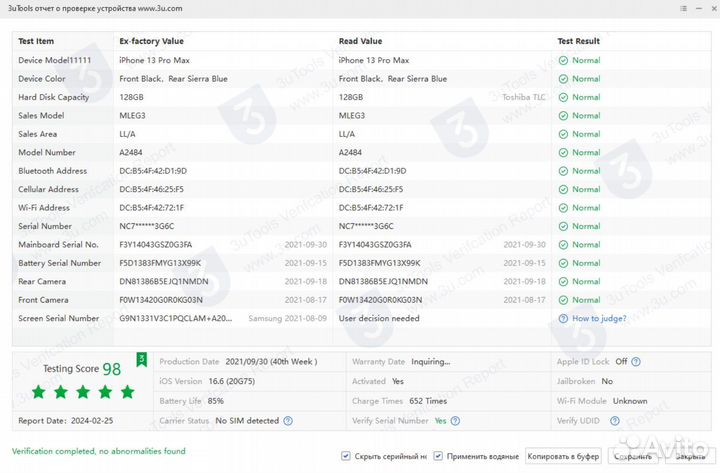Click the question icon beside How to judge
The height and width of the screenshot is (473, 720).
(563, 318)
